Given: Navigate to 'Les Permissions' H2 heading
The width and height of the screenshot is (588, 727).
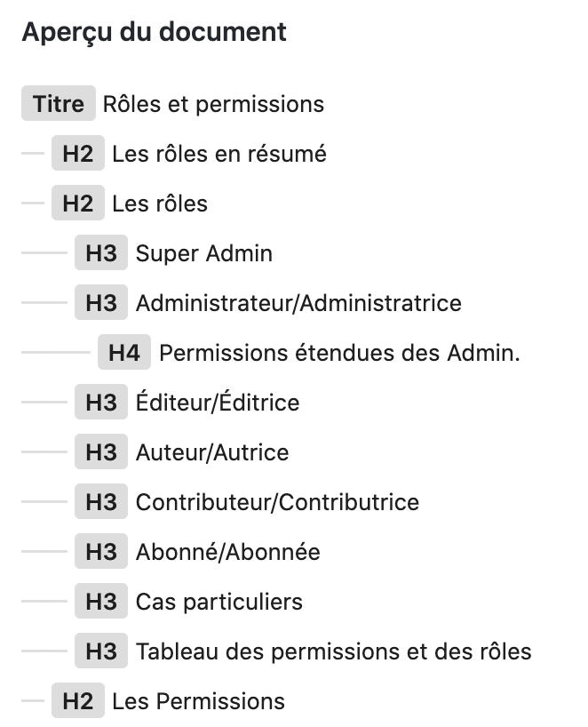Looking at the screenshot, I should coord(198,700).
